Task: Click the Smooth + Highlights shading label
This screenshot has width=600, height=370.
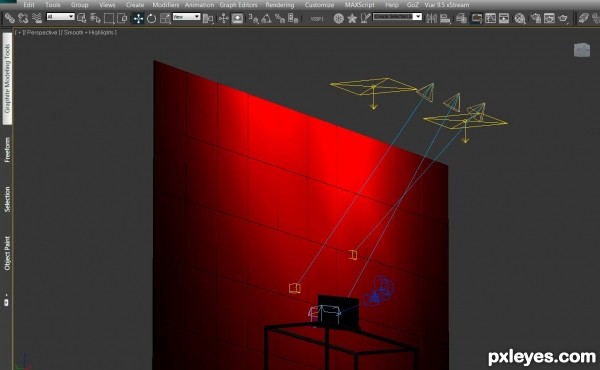Action: coord(89,33)
